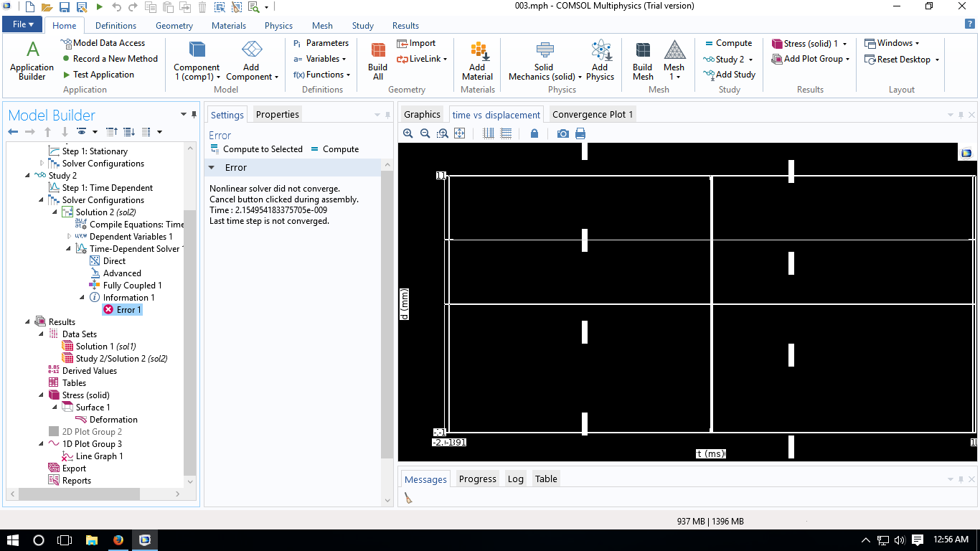Click the Zoom In plot icon
The height and width of the screenshot is (551, 980).
408,133
